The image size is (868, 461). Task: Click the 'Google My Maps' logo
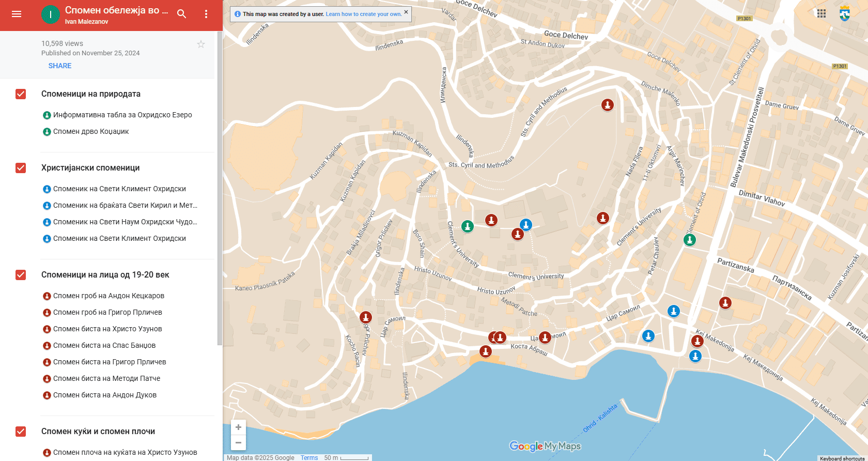[x=545, y=446]
